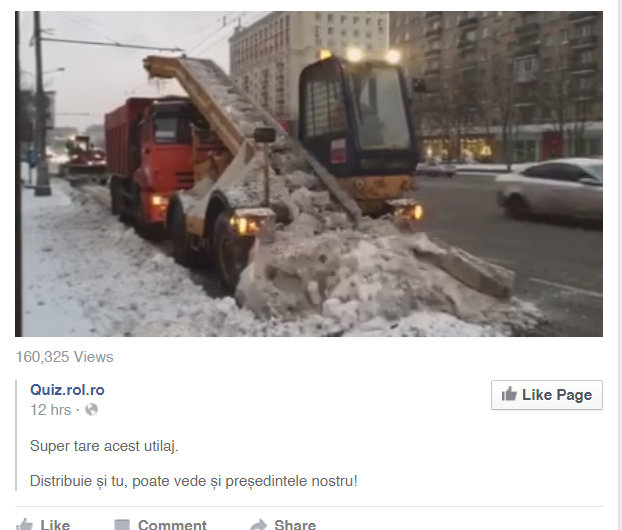
Task: Click the thumbs-up icon in Like Page
Action: [x=509, y=394]
